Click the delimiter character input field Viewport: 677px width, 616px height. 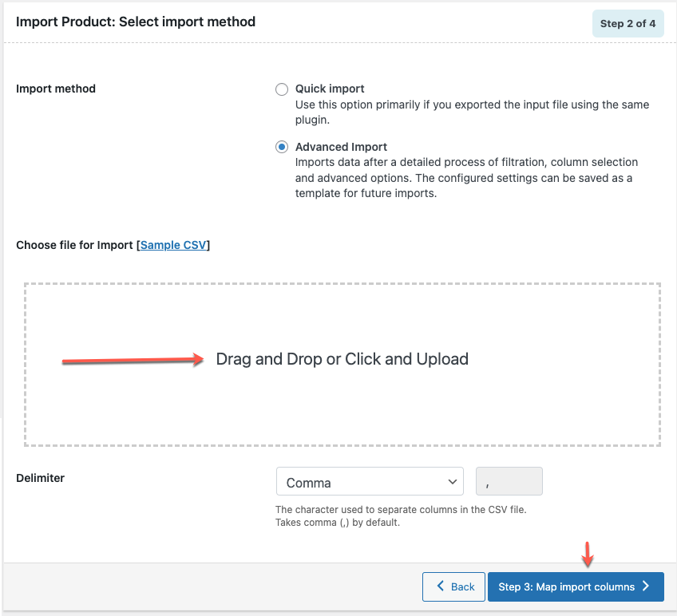click(509, 482)
